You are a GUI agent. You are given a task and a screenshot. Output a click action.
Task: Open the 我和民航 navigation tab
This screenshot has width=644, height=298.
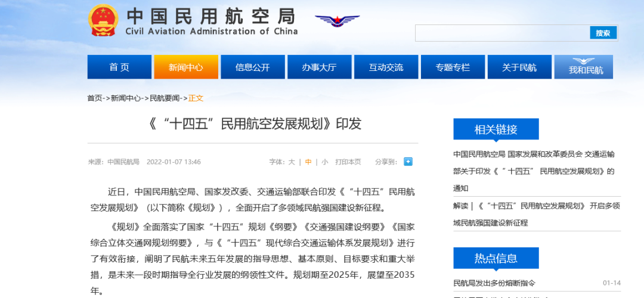(x=584, y=67)
